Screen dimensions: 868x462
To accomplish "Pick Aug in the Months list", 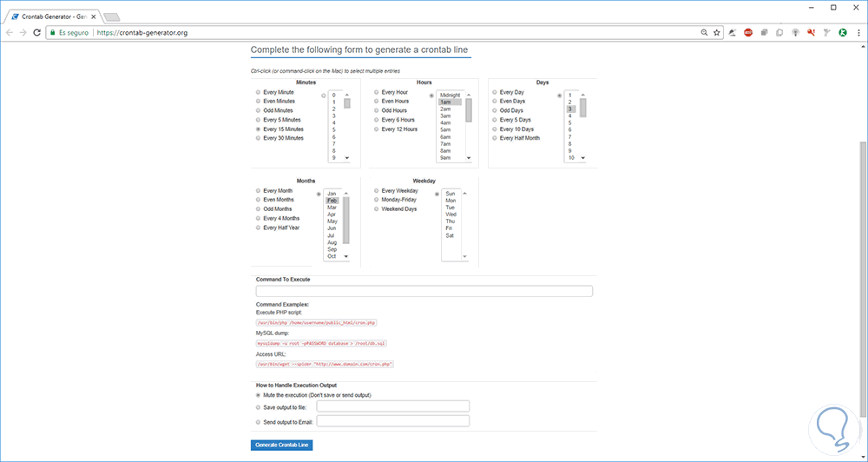I will pyautogui.click(x=332, y=242).
